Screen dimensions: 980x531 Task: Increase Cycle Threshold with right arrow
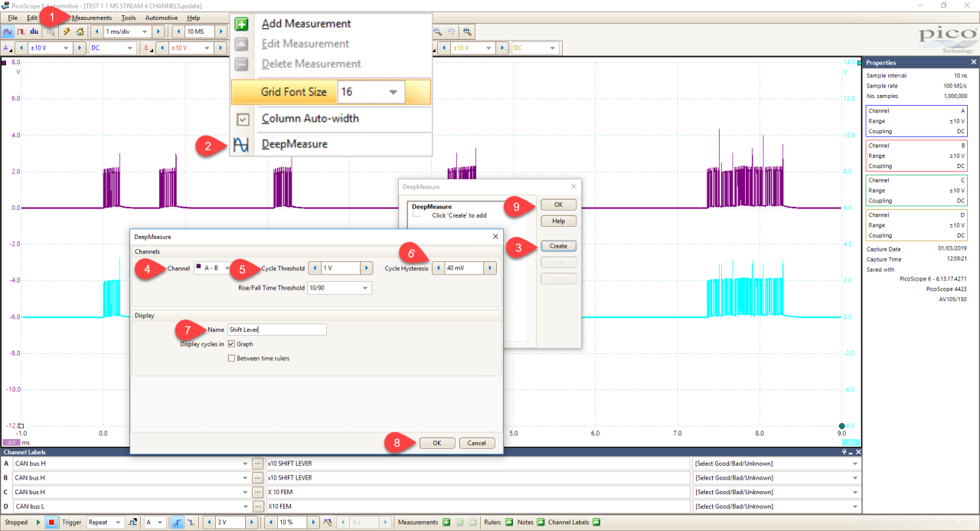pyautogui.click(x=366, y=268)
